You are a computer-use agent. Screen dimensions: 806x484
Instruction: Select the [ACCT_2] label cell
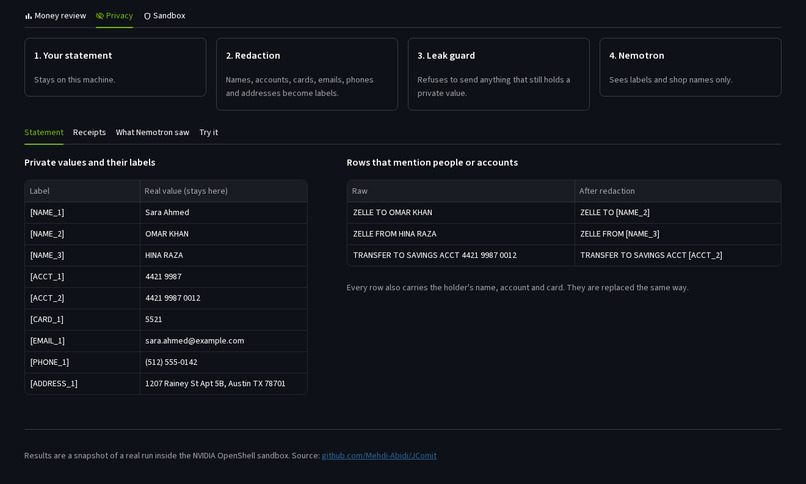[x=82, y=298]
